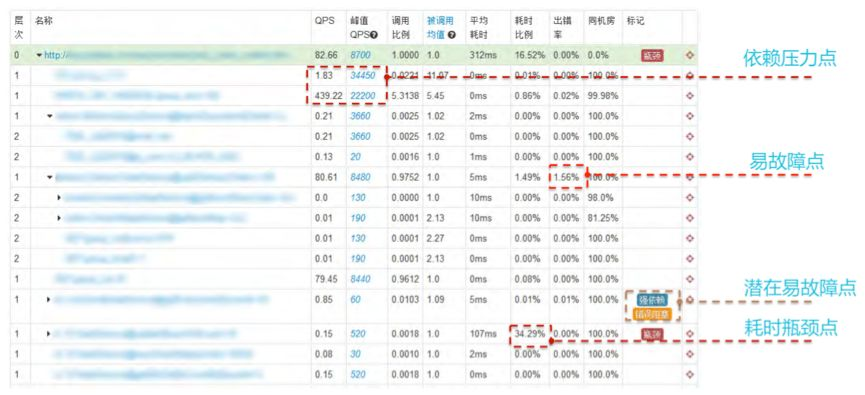Click the diamond icon in the last 0.15 QPS, 0ms row
The height and width of the screenshot is (395, 865).
click(x=690, y=375)
